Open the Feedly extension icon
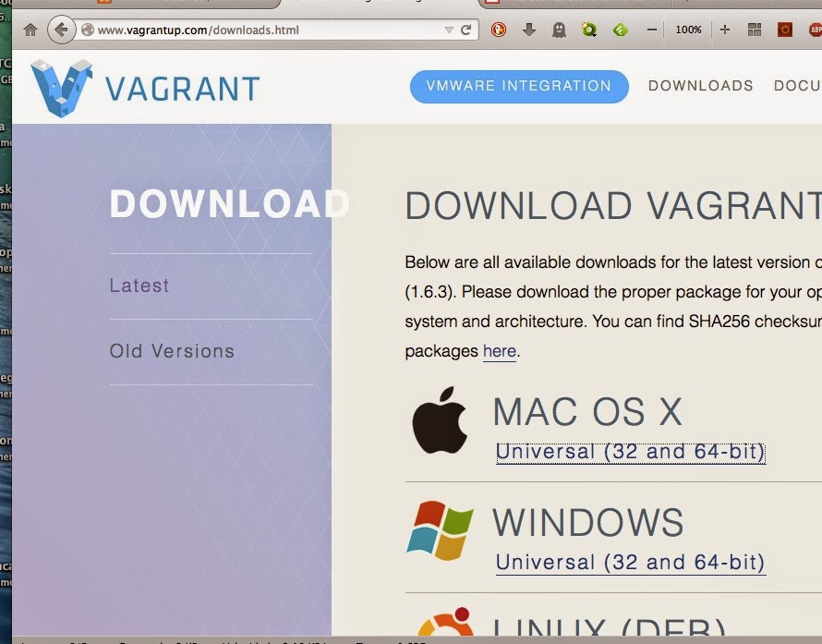 [620, 30]
